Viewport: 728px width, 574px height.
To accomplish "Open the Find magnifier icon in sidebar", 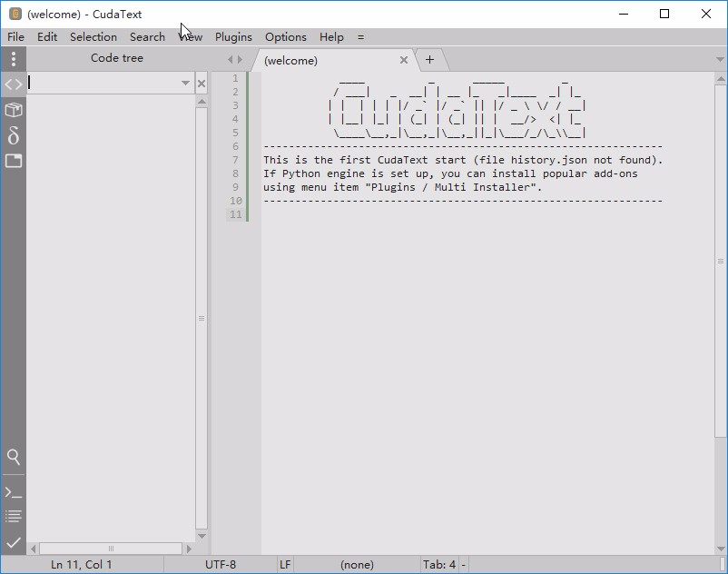I will 14,457.
